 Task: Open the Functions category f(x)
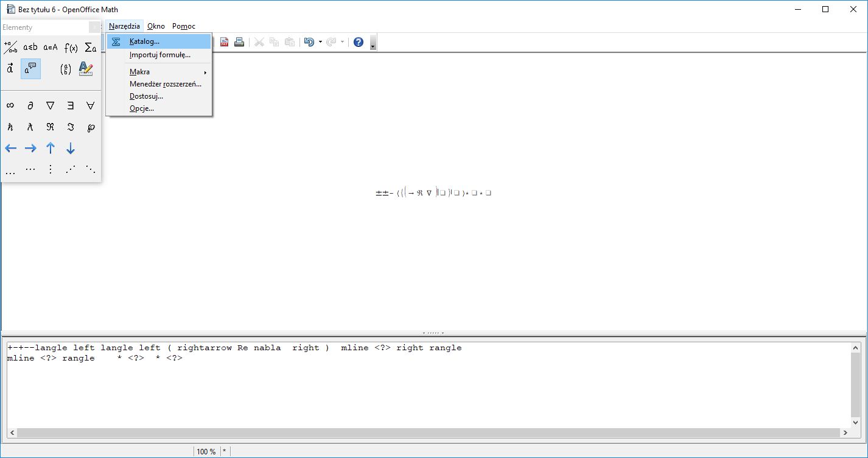[71, 48]
